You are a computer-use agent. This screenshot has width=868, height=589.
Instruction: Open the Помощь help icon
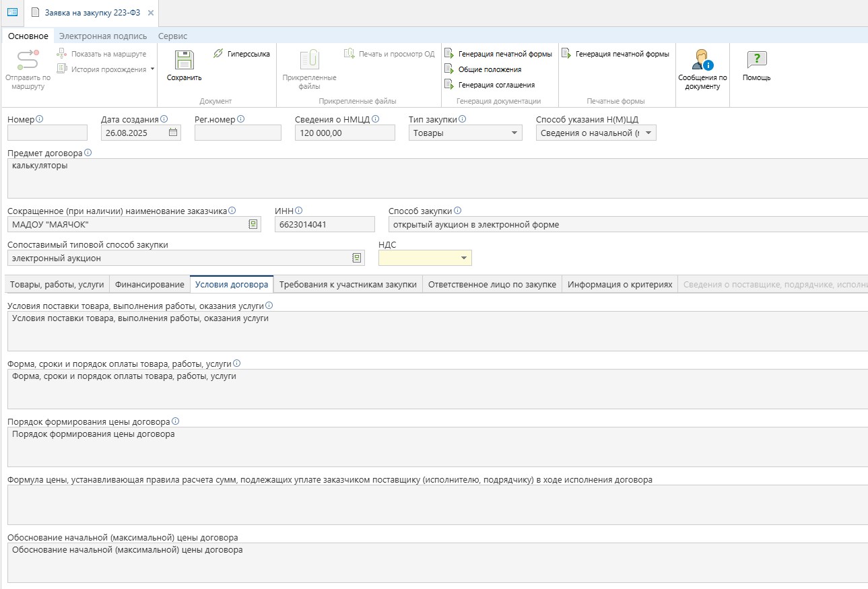pos(757,60)
